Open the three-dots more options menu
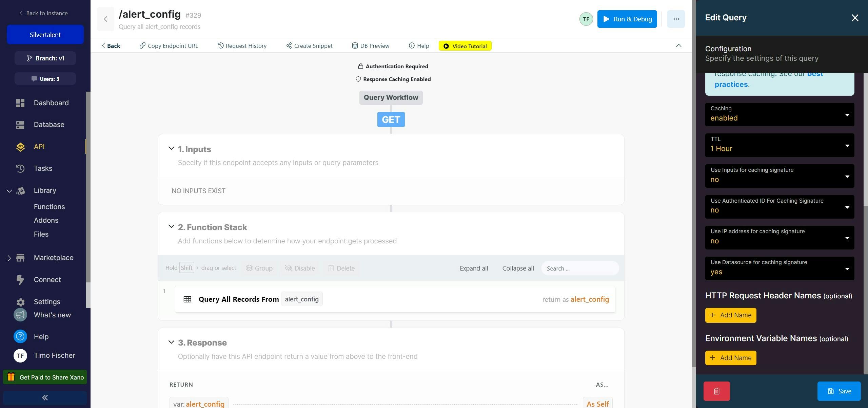This screenshot has height=408, width=868. pyautogui.click(x=676, y=19)
